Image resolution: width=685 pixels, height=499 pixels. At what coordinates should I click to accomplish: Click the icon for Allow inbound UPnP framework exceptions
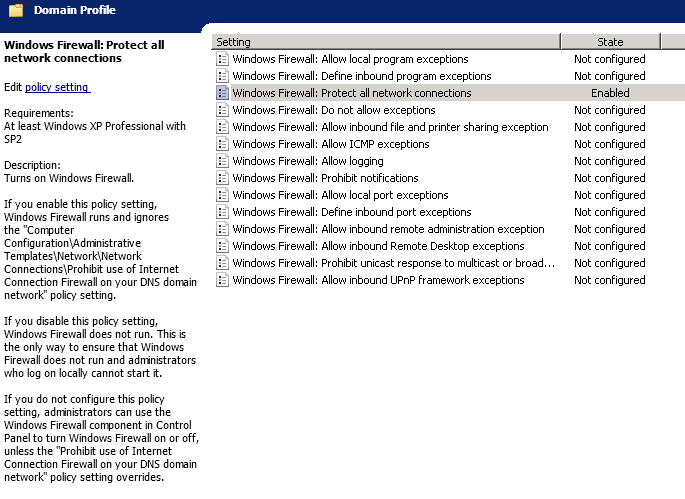tap(222, 280)
